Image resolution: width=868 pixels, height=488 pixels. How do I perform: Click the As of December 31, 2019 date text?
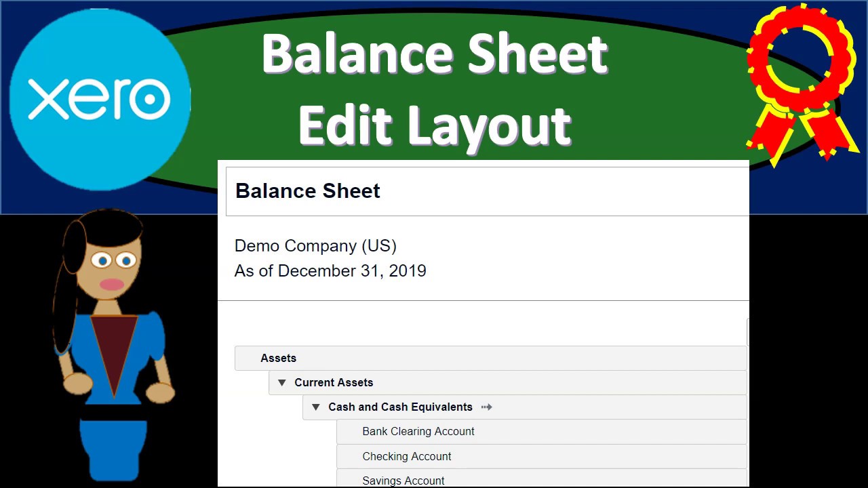330,271
